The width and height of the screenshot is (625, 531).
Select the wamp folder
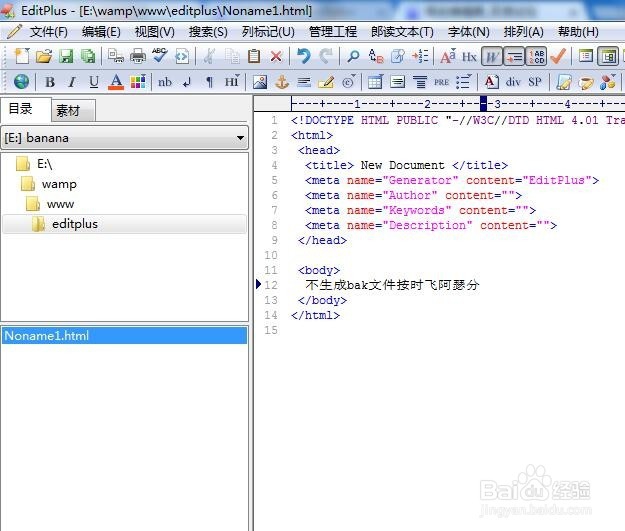[59, 184]
